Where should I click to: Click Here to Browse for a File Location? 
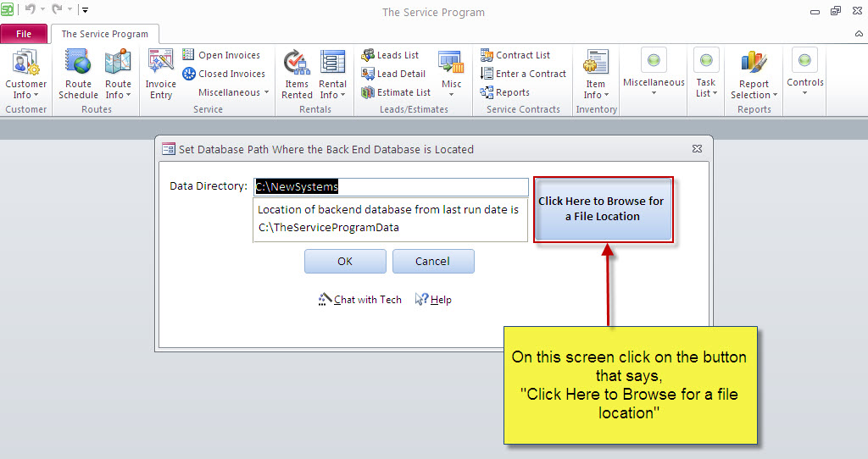[x=603, y=209]
